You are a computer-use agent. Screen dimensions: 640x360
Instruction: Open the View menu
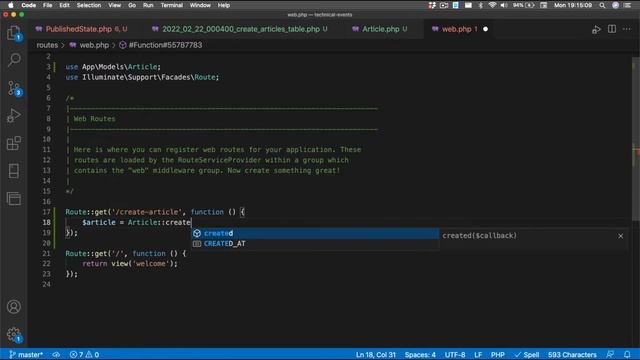114,5
